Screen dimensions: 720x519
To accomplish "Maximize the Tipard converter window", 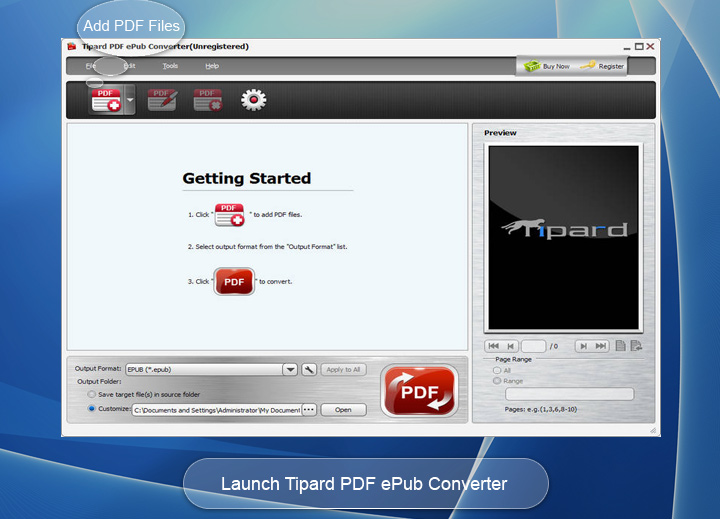I will coord(639,46).
